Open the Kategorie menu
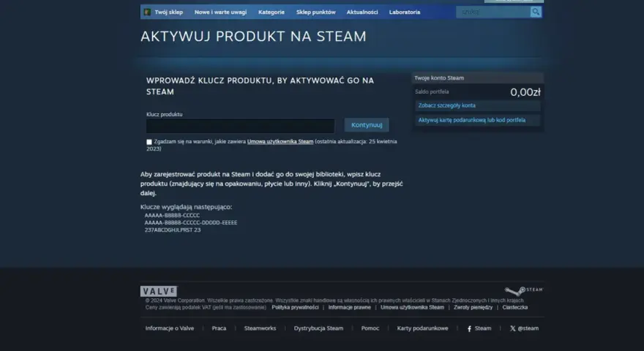Screen dimensions: 644x351 coord(271,12)
